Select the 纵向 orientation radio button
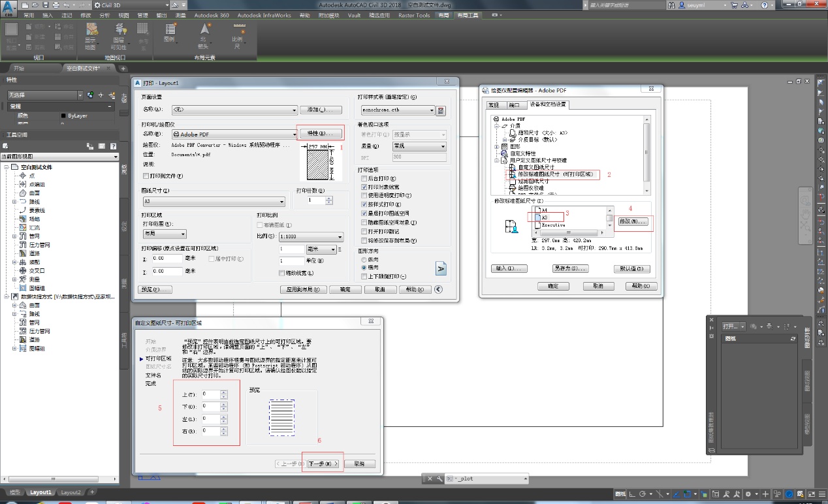Viewport: 828px width, 504px height. coord(364,259)
